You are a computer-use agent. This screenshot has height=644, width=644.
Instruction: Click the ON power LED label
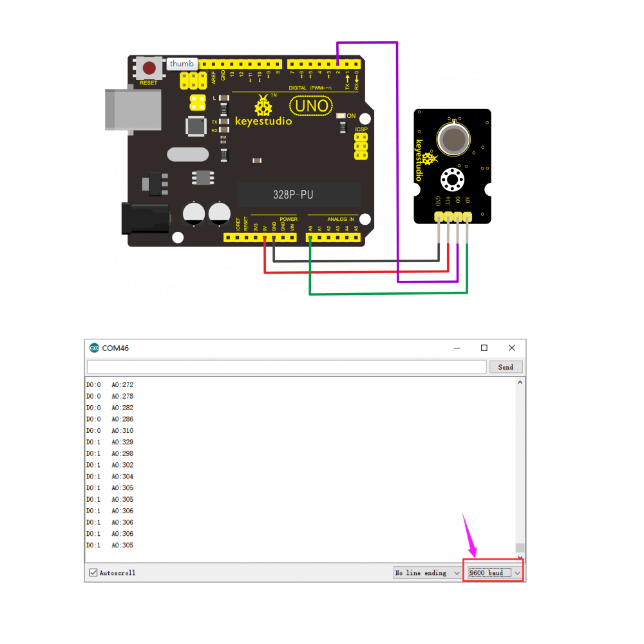tap(351, 116)
